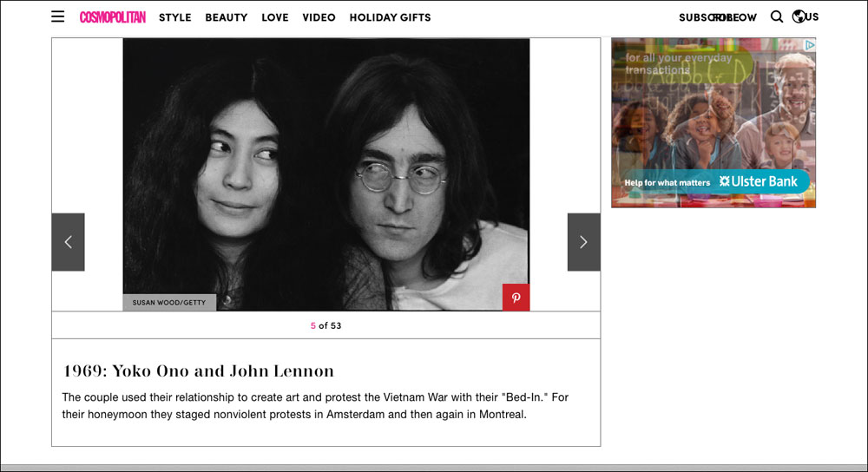The width and height of the screenshot is (868, 472).
Task: Open the search magnifier icon
Action: [x=777, y=16]
